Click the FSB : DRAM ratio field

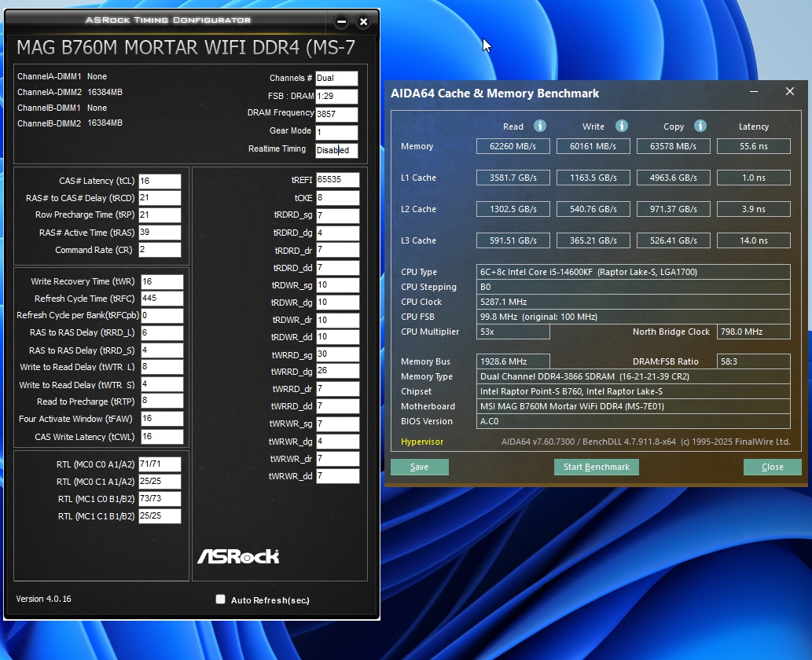(336, 97)
